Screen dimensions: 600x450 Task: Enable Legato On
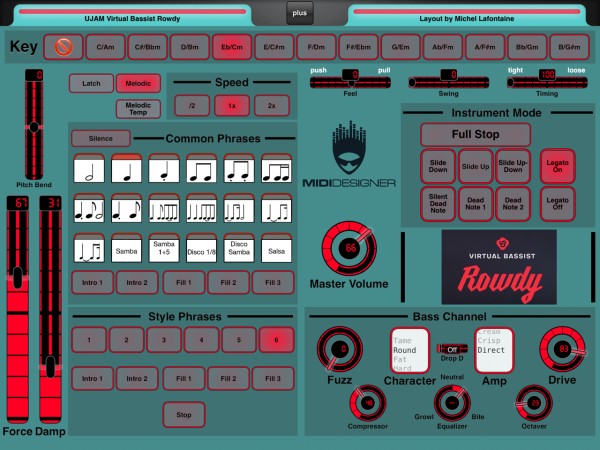coord(558,166)
